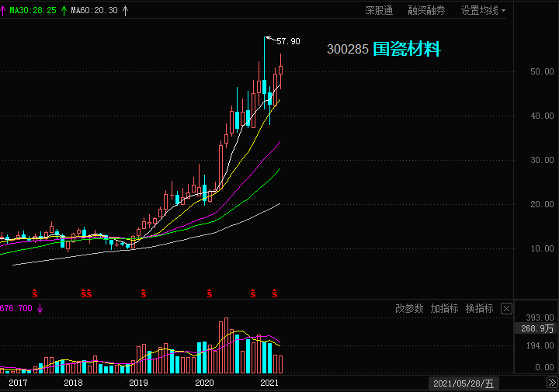Image resolution: width=559 pixels, height=392 pixels.
Task: Click the green arrow after MA30 value
Action: click(x=64, y=11)
